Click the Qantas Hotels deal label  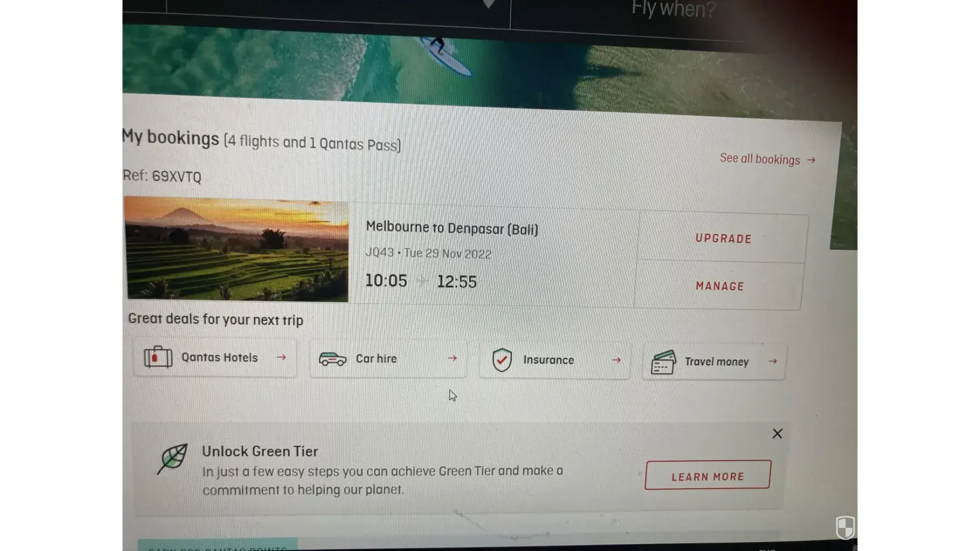point(219,358)
